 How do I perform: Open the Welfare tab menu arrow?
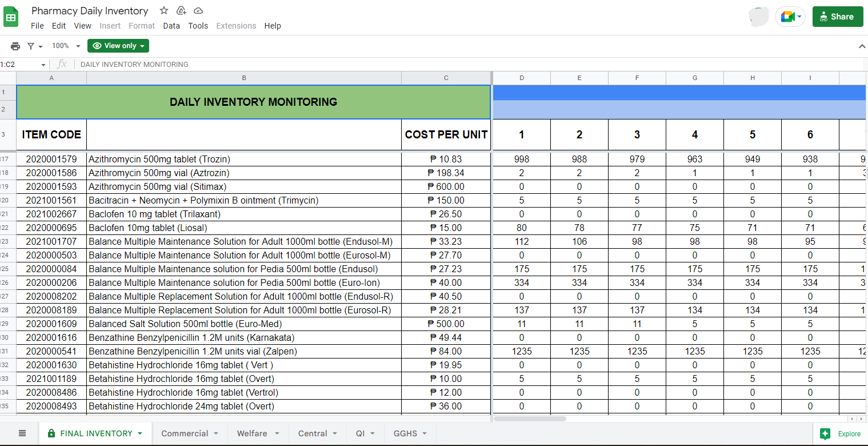click(277, 433)
